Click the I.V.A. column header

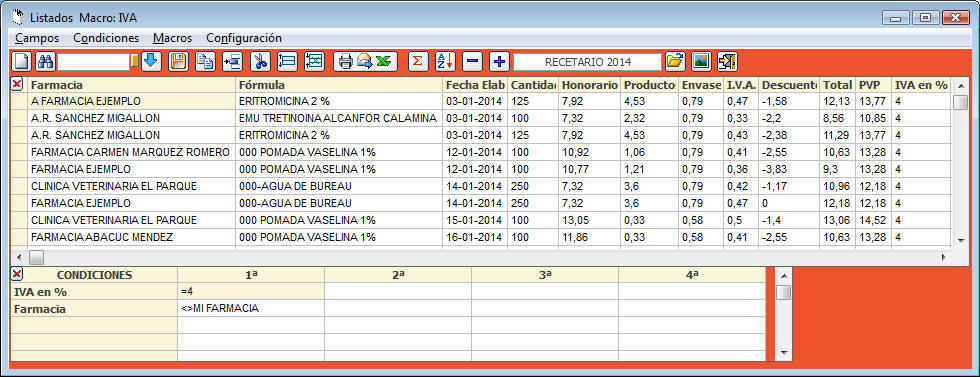click(741, 84)
